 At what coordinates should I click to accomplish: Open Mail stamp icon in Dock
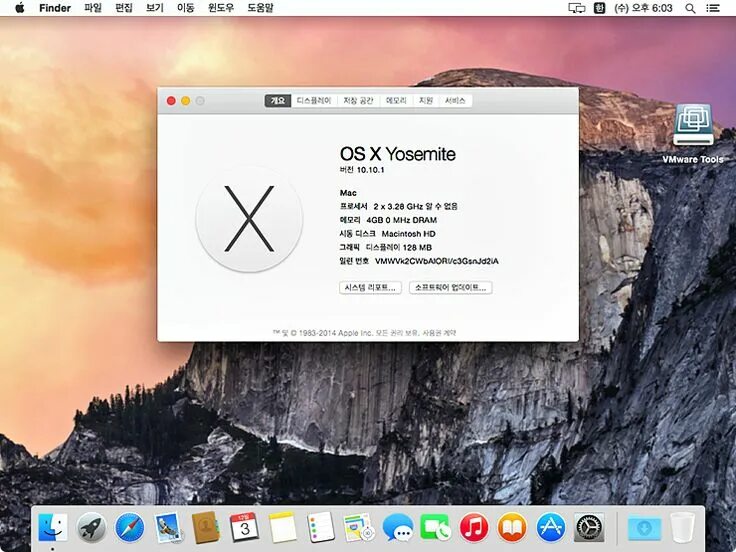tap(168, 528)
